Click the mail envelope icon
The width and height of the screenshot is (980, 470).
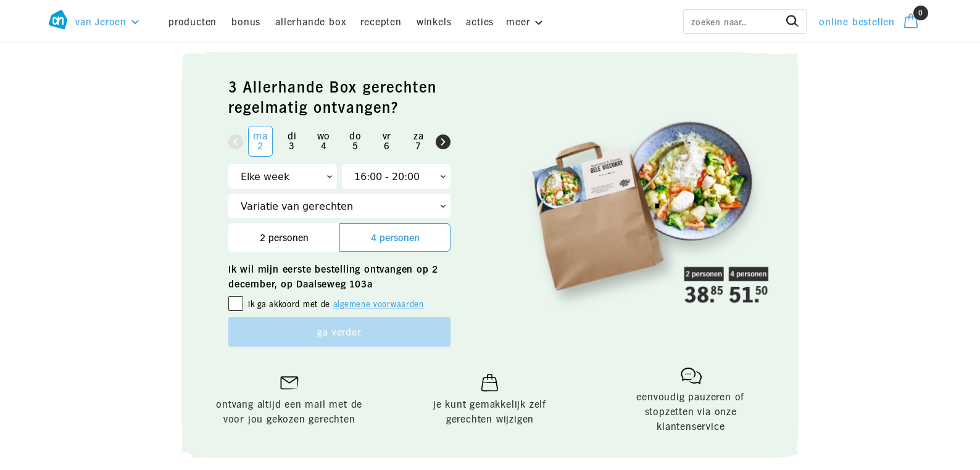(x=289, y=382)
